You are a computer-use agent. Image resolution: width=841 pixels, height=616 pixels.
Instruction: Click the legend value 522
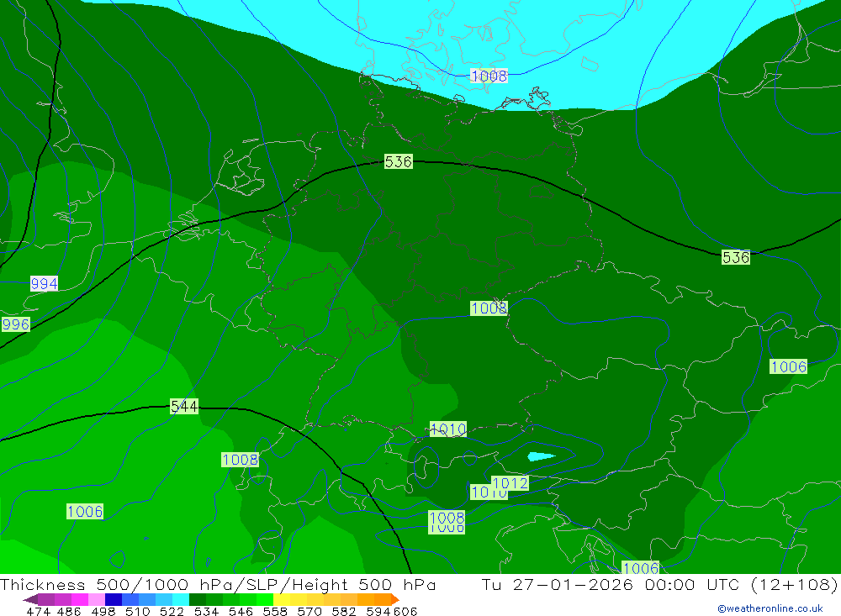tap(172, 611)
